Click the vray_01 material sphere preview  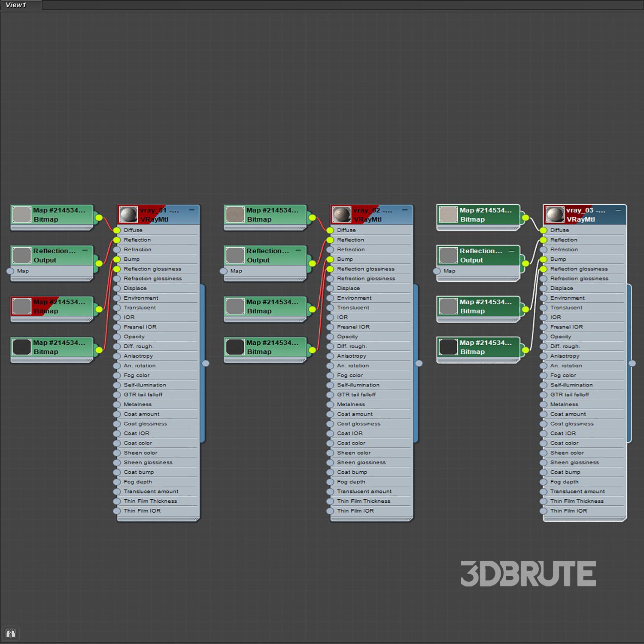[x=128, y=214]
